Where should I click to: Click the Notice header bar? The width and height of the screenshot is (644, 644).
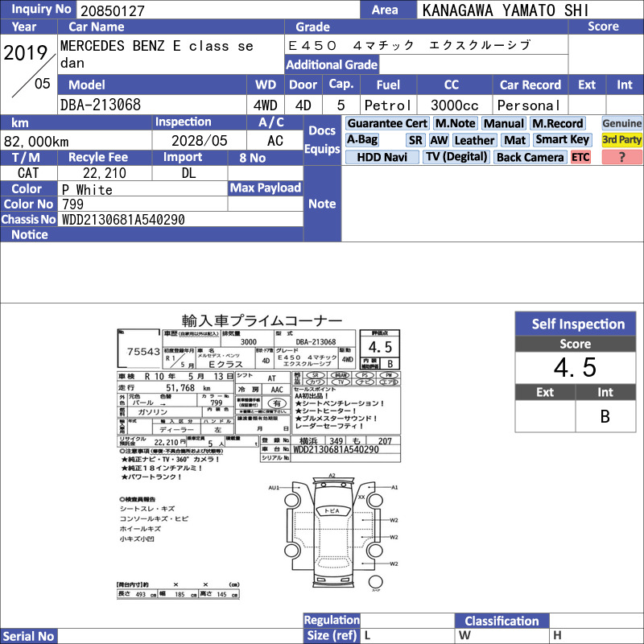[151, 234]
